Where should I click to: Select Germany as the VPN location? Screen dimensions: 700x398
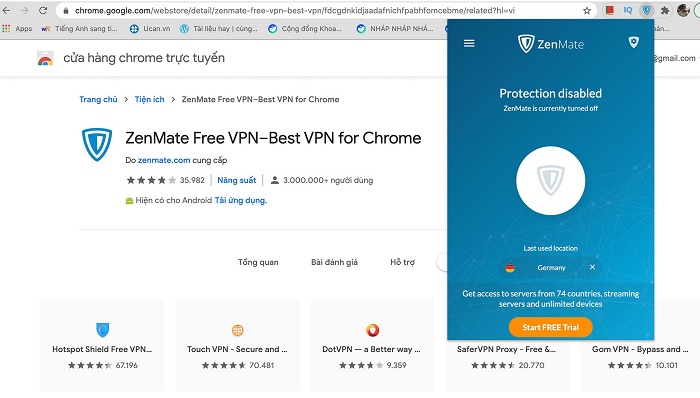pos(551,267)
